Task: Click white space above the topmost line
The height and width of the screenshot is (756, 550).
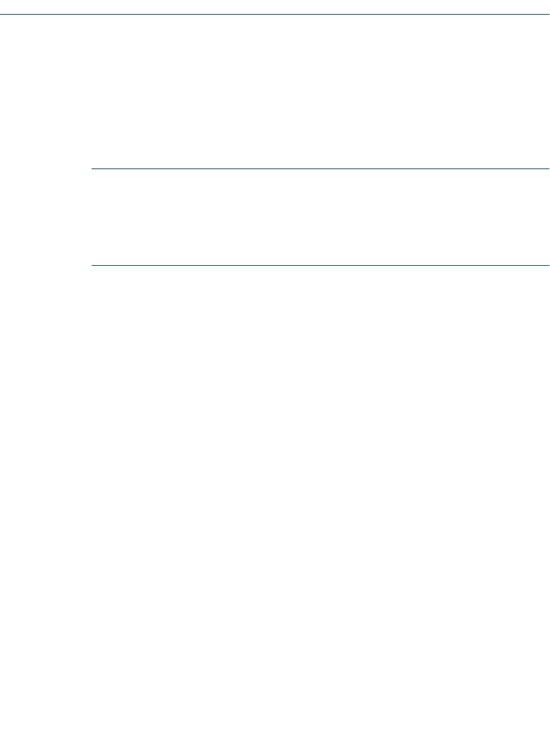Action: 275,7
